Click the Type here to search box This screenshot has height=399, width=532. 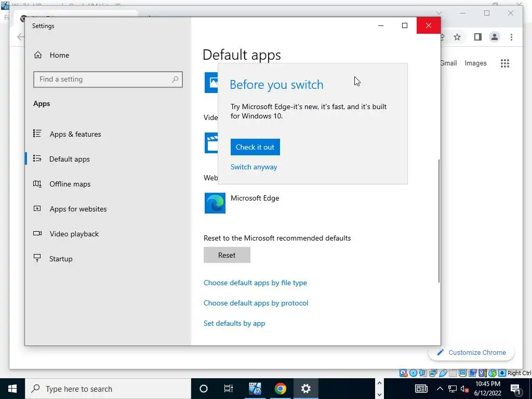pyautogui.click(x=108, y=389)
